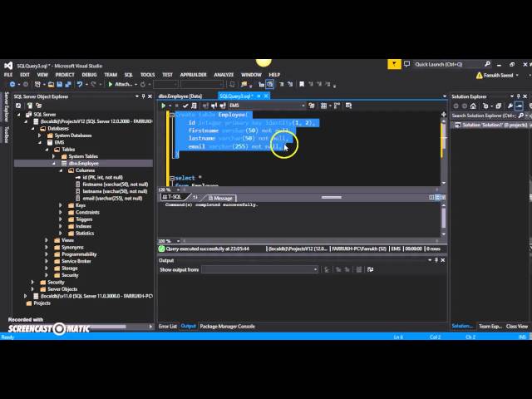
Task: Open the Show output from dropdown
Action: click(x=260, y=269)
